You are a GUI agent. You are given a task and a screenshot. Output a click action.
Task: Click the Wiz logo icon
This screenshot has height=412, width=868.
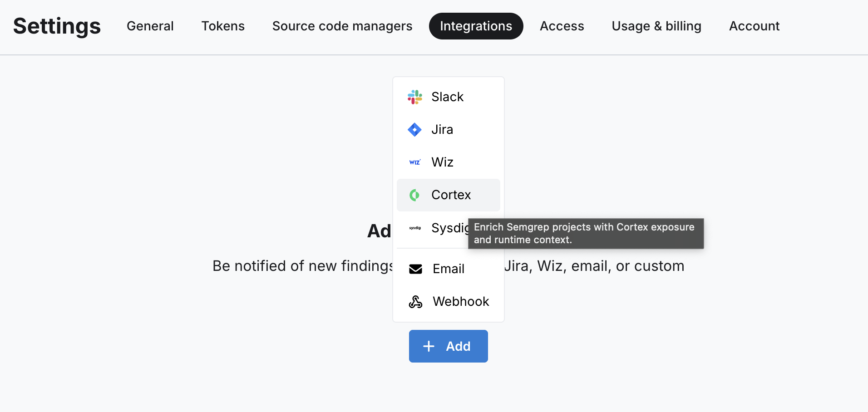[x=414, y=162]
